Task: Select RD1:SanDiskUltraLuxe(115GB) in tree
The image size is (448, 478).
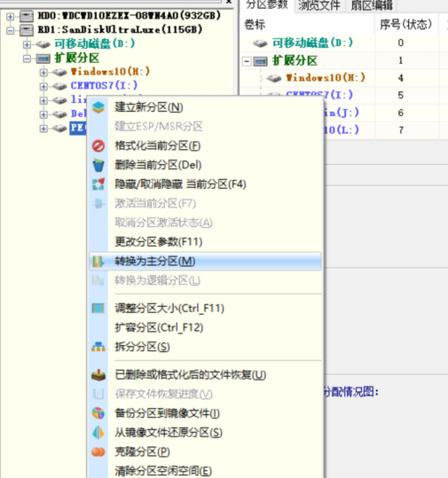Action: tap(120, 29)
